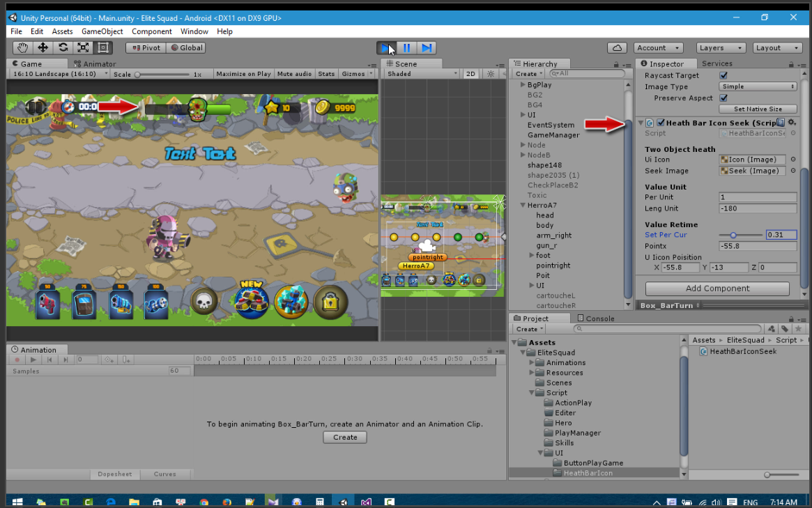Toggle Mute audio in Game view

[294, 74]
